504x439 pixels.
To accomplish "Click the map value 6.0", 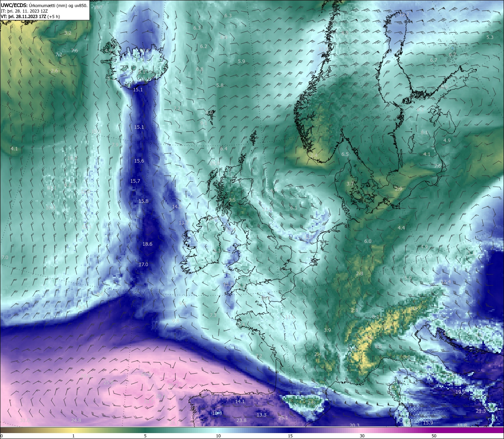I will coord(368,241).
